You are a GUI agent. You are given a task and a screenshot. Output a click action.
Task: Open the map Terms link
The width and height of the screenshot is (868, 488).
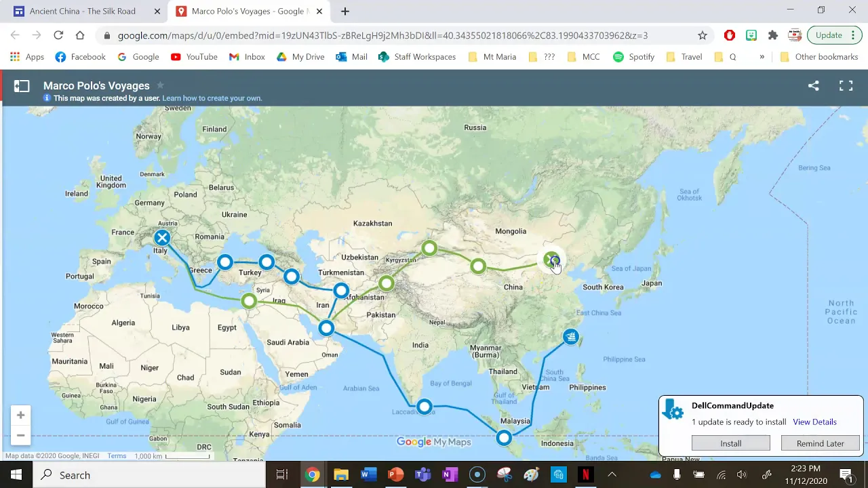117,456
